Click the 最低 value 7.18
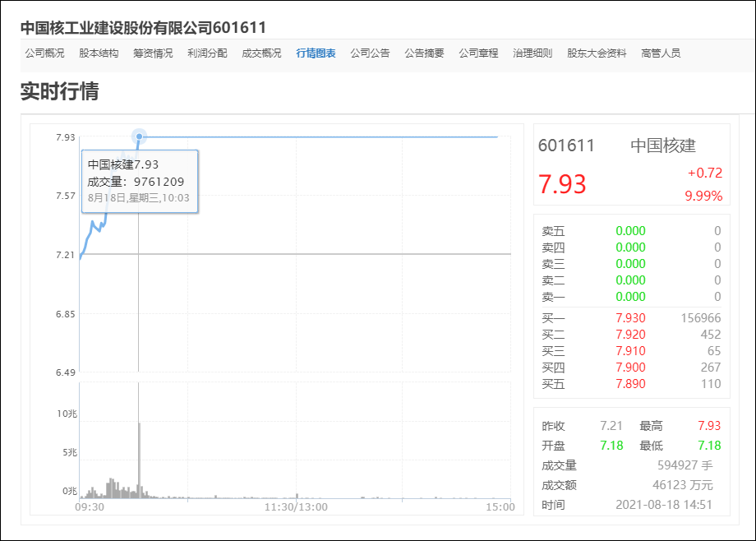The image size is (756, 541). pyautogui.click(x=709, y=446)
